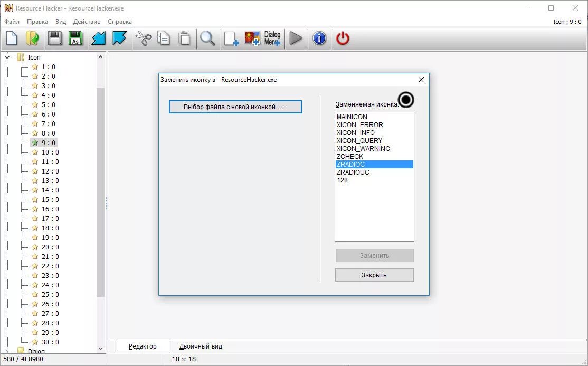Select XICON_INFO in the icon list
The image size is (588, 366).
pyautogui.click(x=374, y=132)
